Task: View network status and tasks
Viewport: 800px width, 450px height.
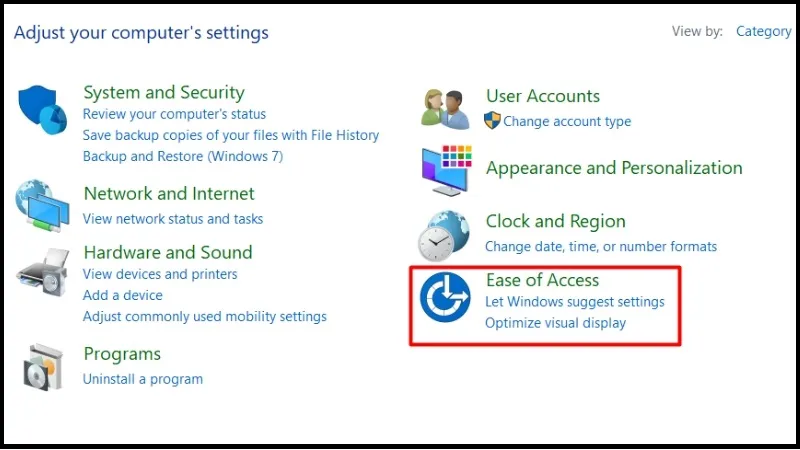Action: 173,218
